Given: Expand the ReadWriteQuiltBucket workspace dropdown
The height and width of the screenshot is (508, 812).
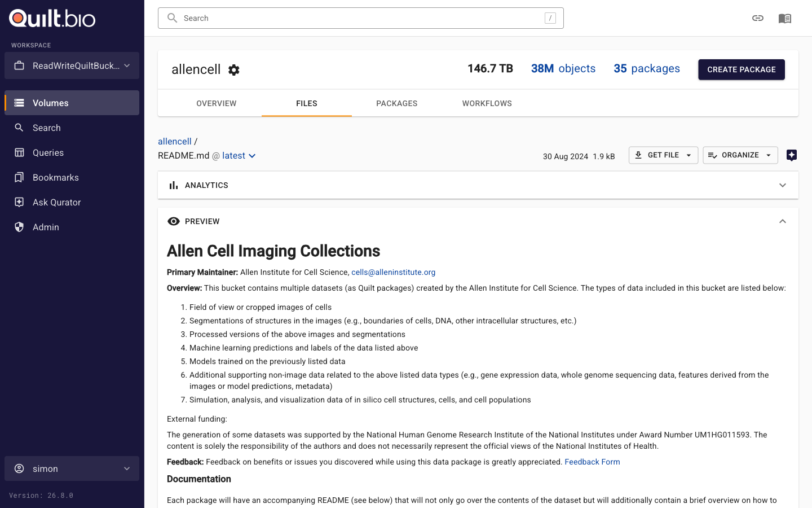Looking at the screenshot, I should [x=72, y=65].
